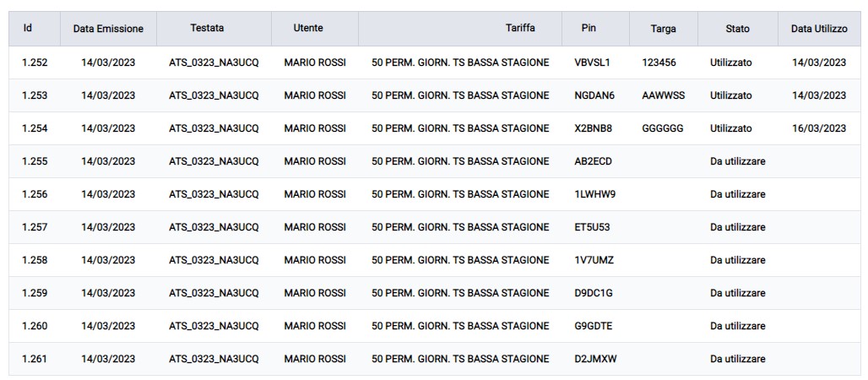This screenshot has width=868, height=380.
Task: Click the pin code VBVSL1
Action: coord(592,62)
